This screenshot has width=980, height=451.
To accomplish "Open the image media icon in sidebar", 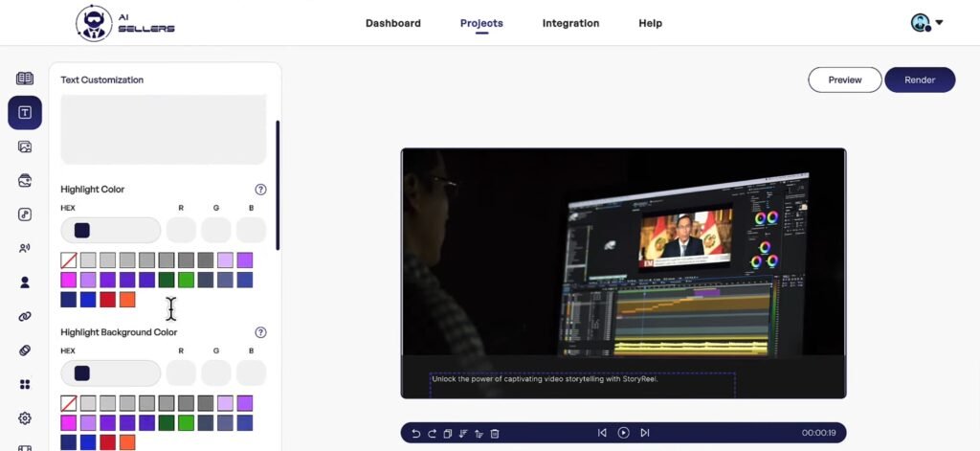I will [25, 147].
